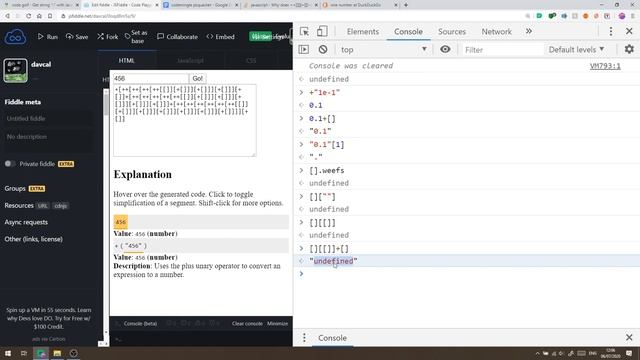Open the Windows Start menu
The image size is (640, 360).
pos(8,353)
